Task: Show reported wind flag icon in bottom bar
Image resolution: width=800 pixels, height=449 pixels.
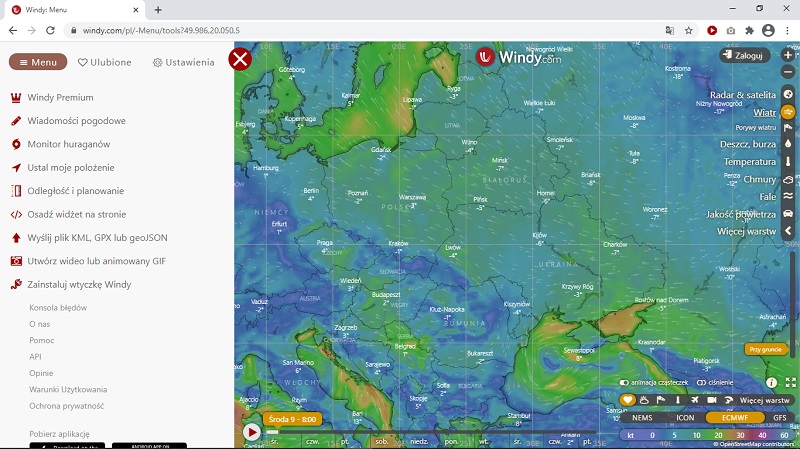Action: pos(661,400)
